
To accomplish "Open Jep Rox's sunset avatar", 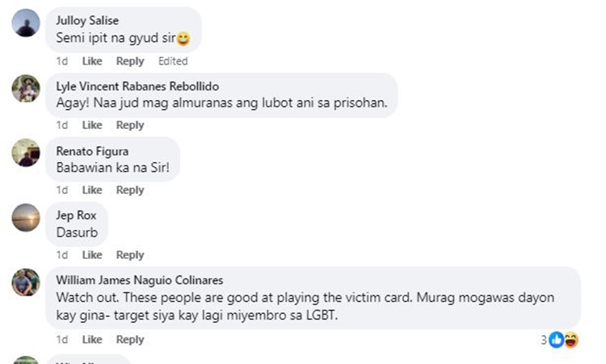I will (x=26, y=218).
